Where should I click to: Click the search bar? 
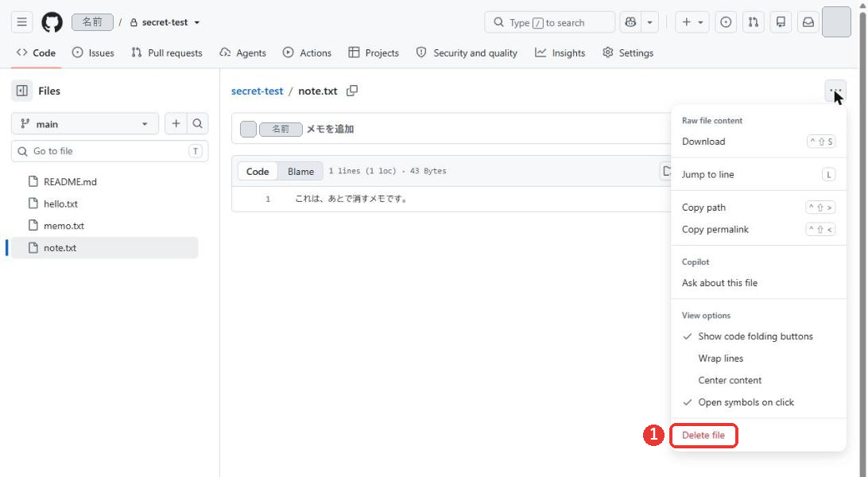tap(550, 22)
